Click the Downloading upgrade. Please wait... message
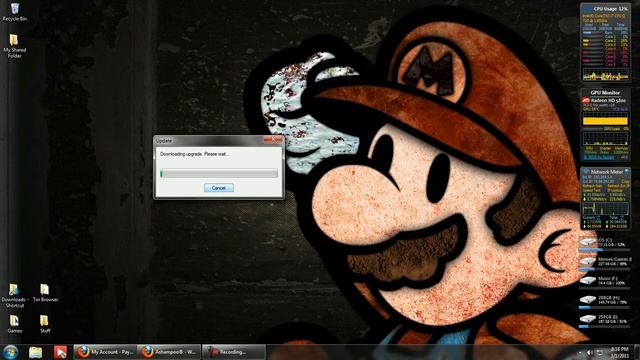The height and width of the screenshot is (360, 640). pos(194,154)
